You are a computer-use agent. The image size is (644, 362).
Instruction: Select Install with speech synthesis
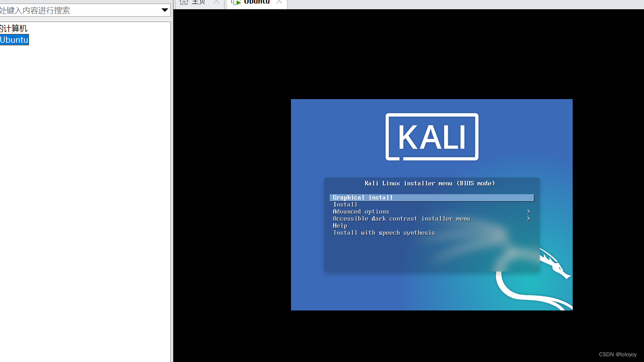(383, 233)
